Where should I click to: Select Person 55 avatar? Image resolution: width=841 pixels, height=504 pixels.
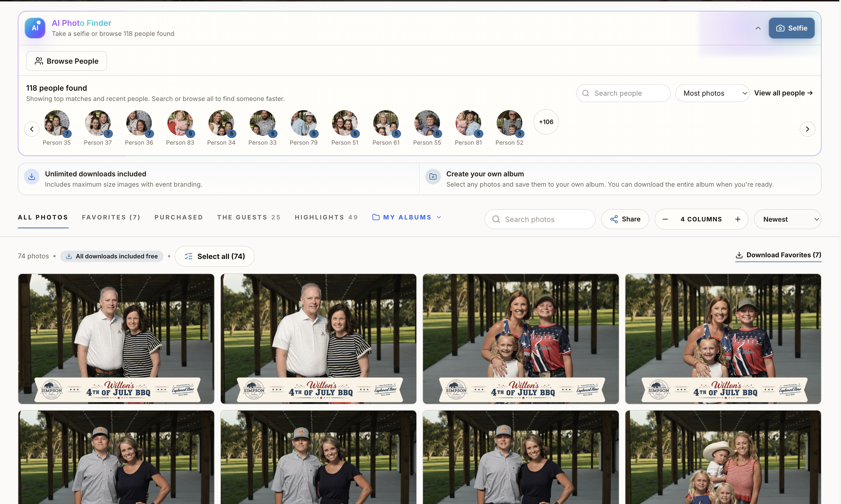tap(427, 123)
